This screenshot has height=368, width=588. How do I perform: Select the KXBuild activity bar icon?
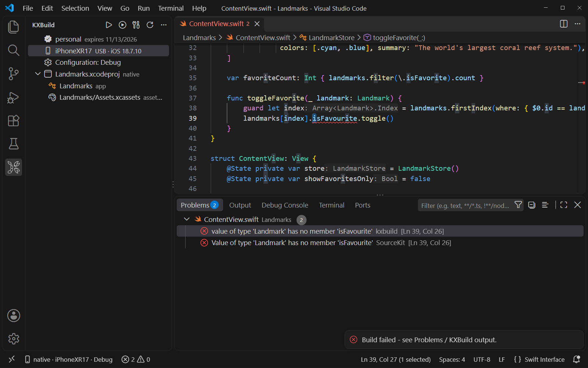click(14, 167)
